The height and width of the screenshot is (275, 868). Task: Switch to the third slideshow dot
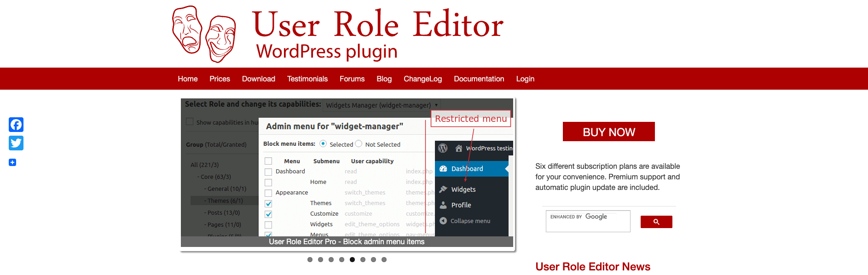point(331,260)
